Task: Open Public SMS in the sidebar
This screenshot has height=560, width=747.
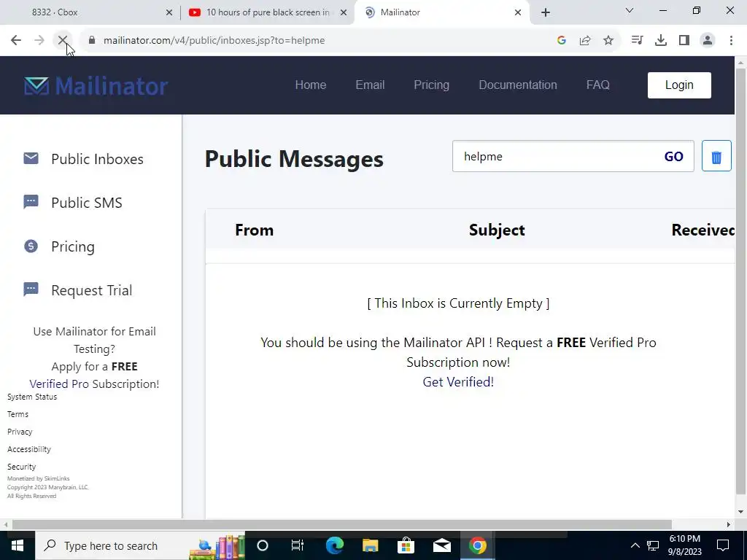Action: (87, 203)
